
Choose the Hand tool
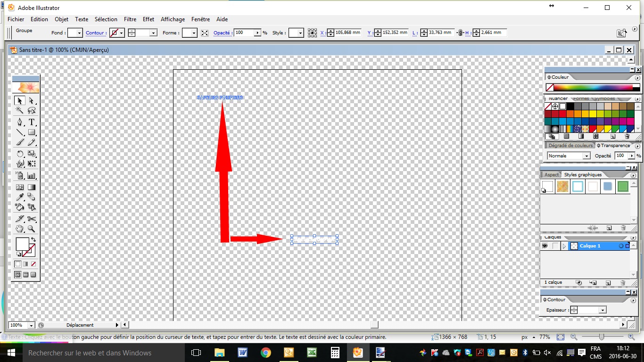(x=20, y=229)
